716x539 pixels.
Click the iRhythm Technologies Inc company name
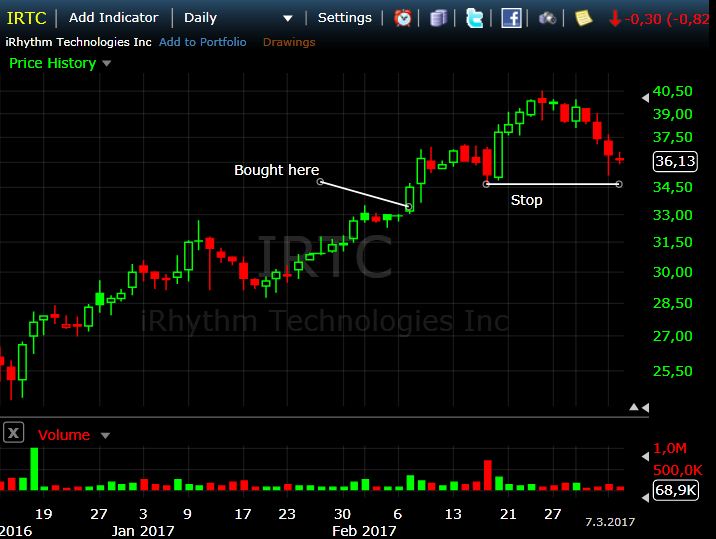click(78, 42)
